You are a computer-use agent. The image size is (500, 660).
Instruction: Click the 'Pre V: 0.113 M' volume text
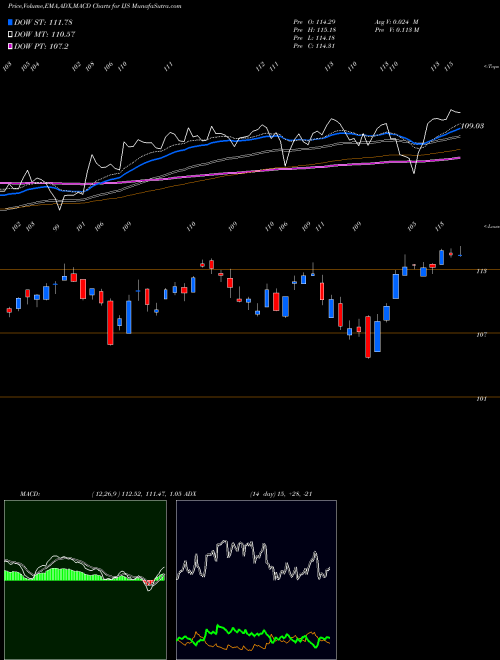(397, 30)
